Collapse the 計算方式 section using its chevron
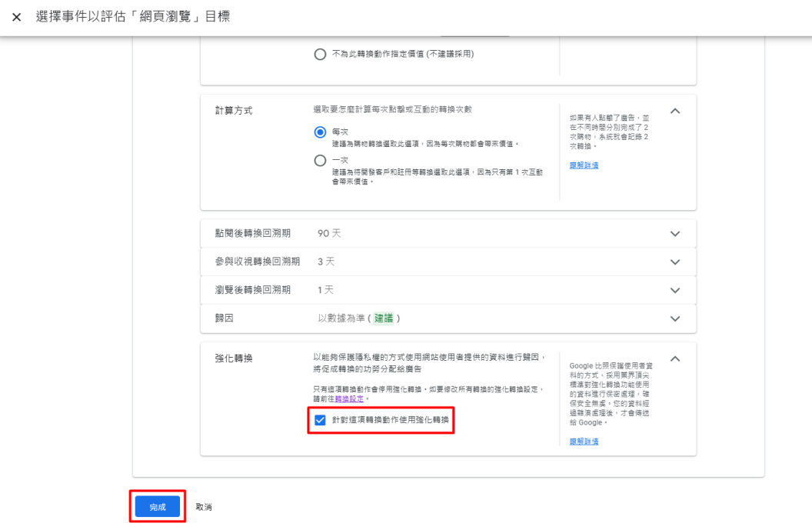This screenshot has height=530, width=812. click(675, 112)
